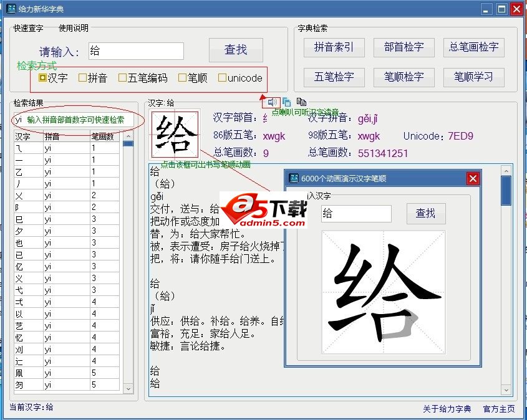Click the 汉字 column header

(29, 136)
